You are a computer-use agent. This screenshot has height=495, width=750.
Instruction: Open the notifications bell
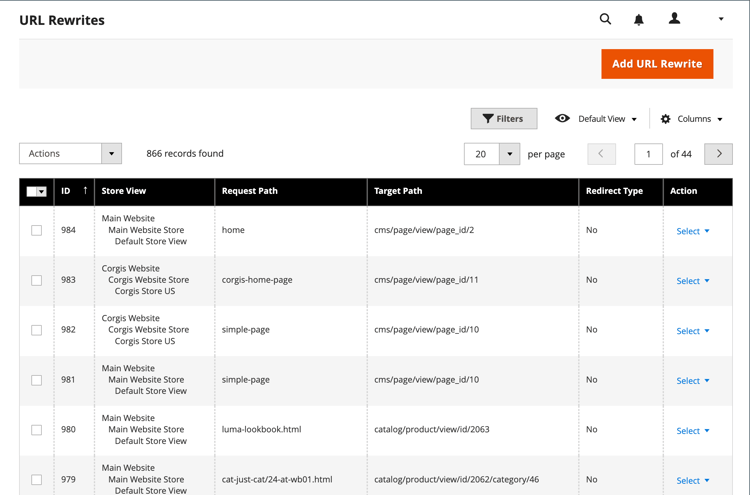coord(639,20)
